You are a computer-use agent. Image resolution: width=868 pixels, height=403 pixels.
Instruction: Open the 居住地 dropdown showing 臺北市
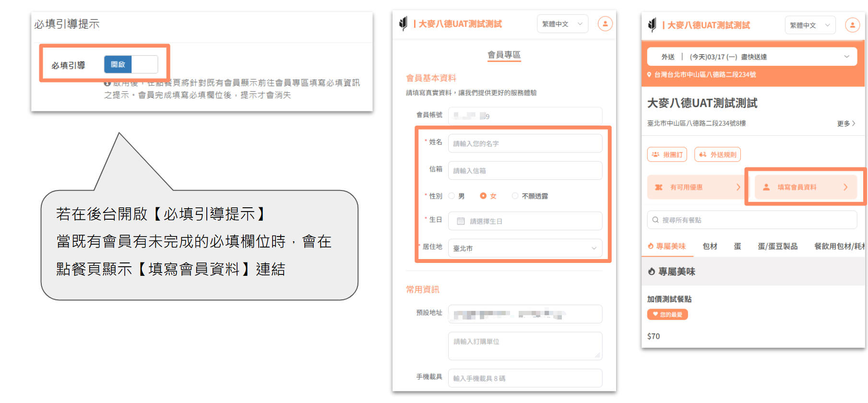[x=525, y=248]
